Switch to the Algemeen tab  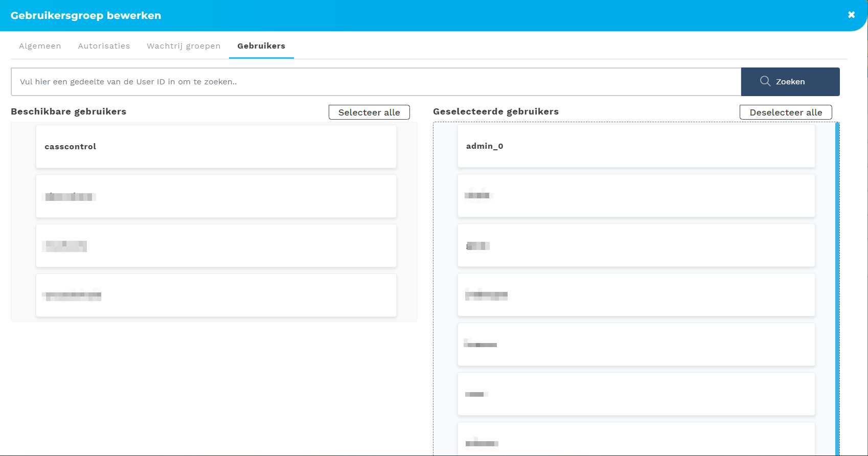click(40, 46)
